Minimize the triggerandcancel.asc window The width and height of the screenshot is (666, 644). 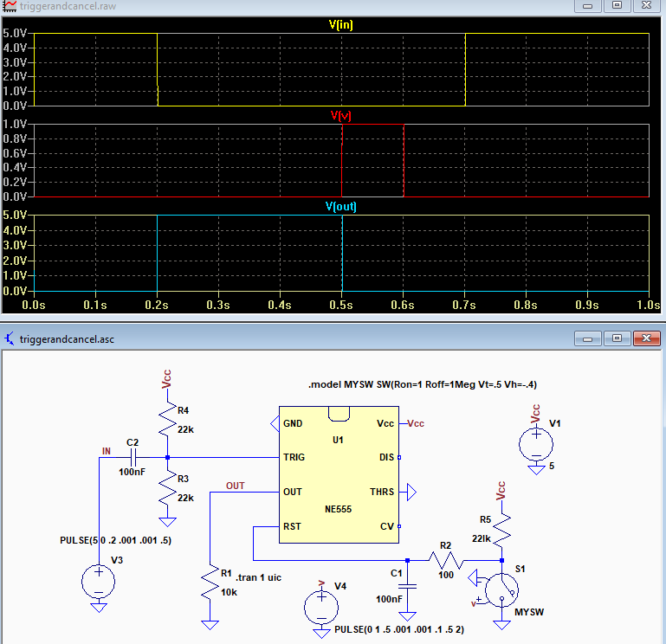coord(588,338)
